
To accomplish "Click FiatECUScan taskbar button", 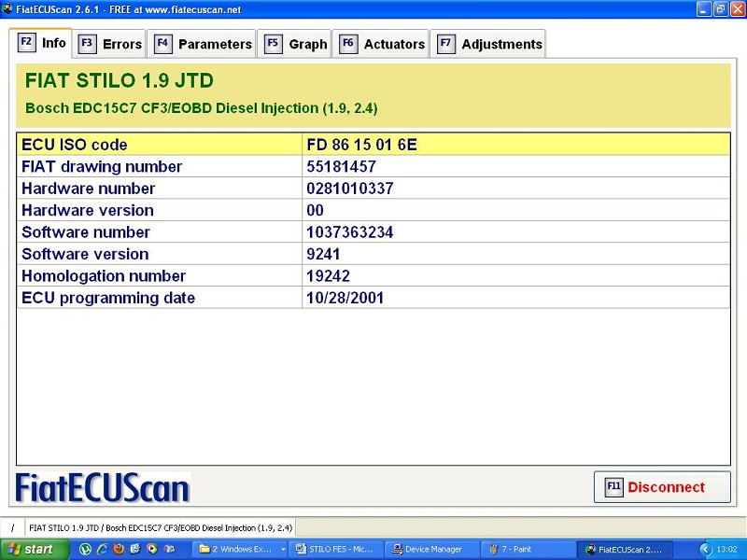I will tap(623, 550).
